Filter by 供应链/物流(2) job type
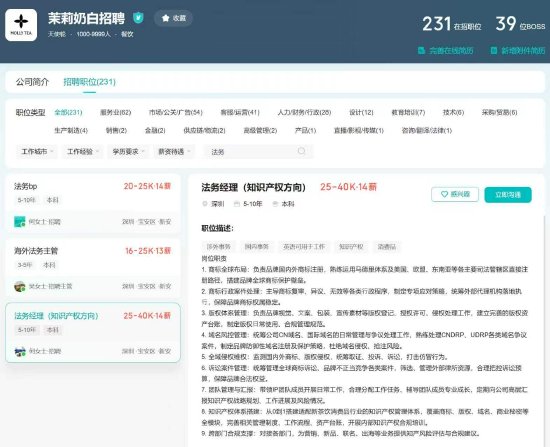Screen dimensions: 550x447 (x=204, y=131)
